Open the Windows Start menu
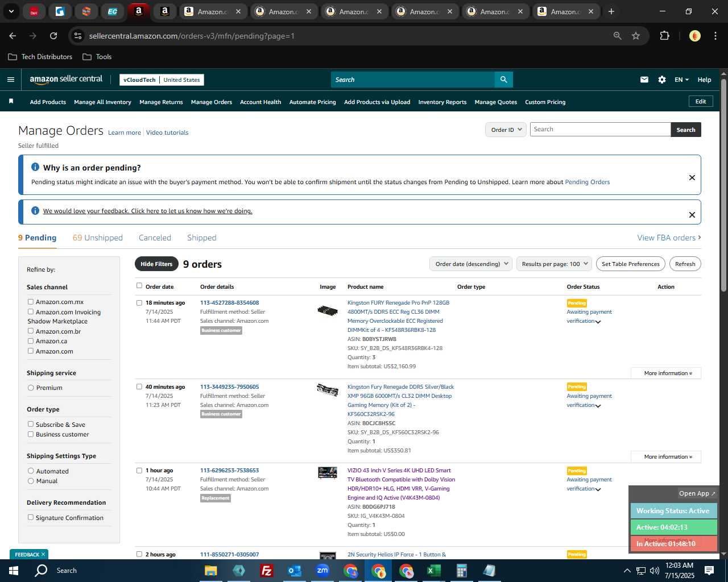 pos(14,571)
